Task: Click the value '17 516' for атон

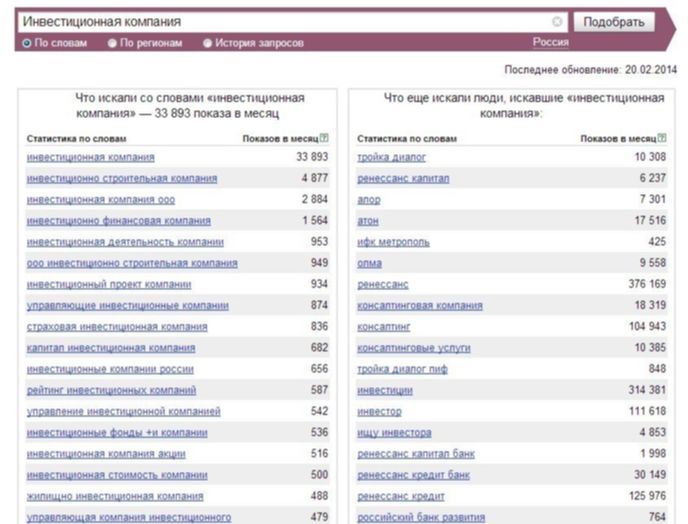Action: click(x=650, y=220)
